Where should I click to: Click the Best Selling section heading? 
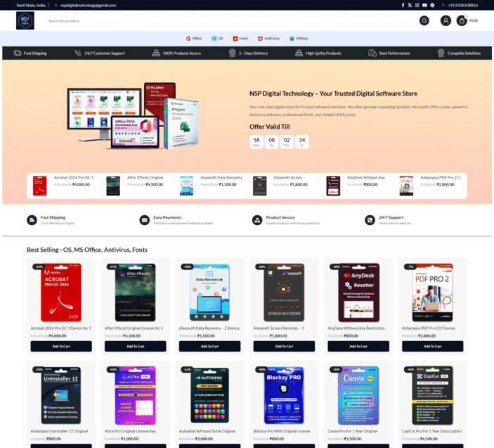[87, 250]
